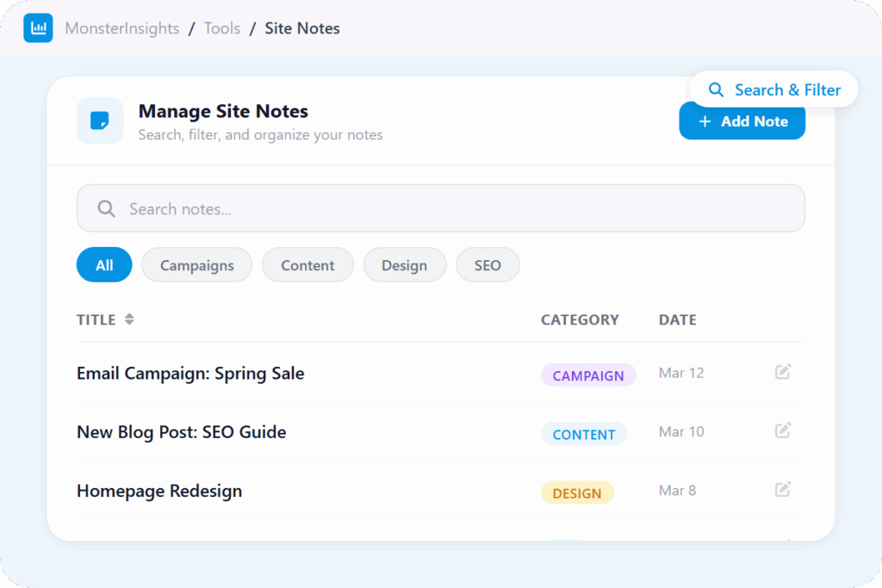
Task: Click the sort arrows next to Title
Action: (129, 319)
